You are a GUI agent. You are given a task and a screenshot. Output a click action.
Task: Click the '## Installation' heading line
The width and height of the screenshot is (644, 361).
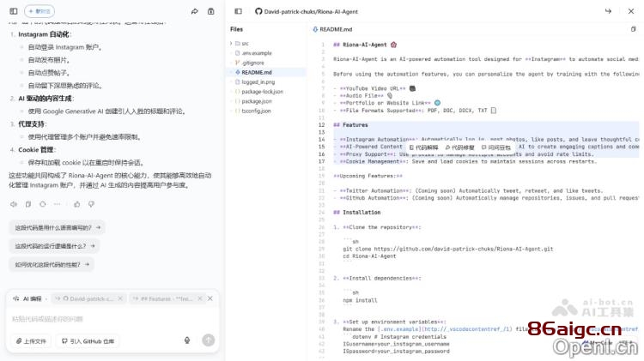click(x=357, y=213)
